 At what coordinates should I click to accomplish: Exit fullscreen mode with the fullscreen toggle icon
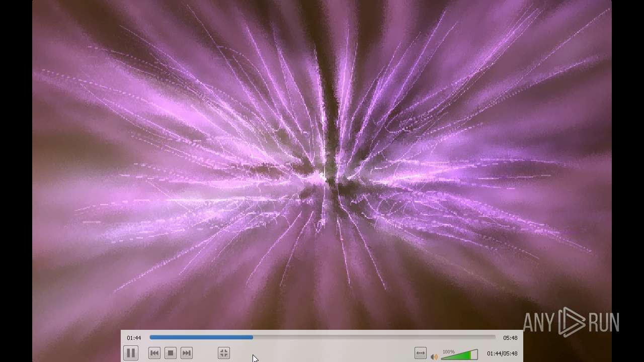pyautogui.click(x=224, y=353)
